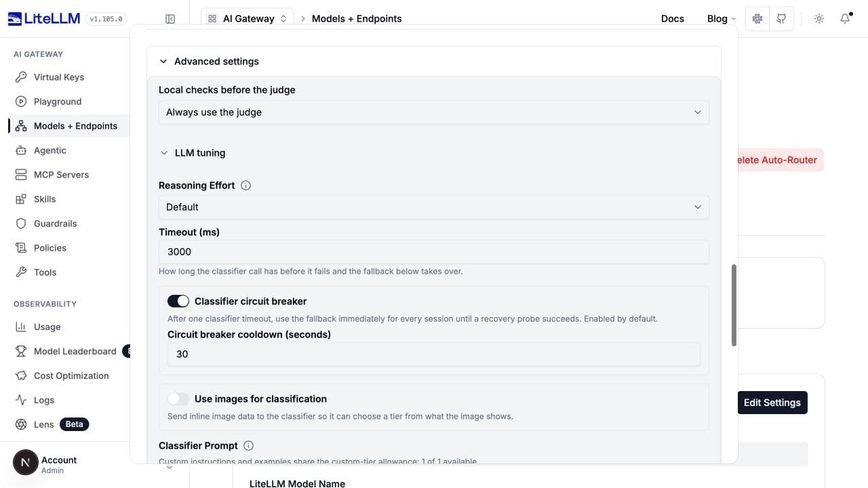The image size is (868, 488).
Task: Open the Playground menu item
Action: tap(58, 102)
